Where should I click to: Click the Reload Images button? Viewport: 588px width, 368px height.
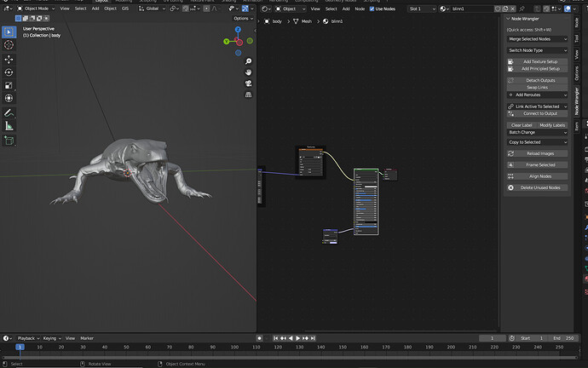[538, 153]
